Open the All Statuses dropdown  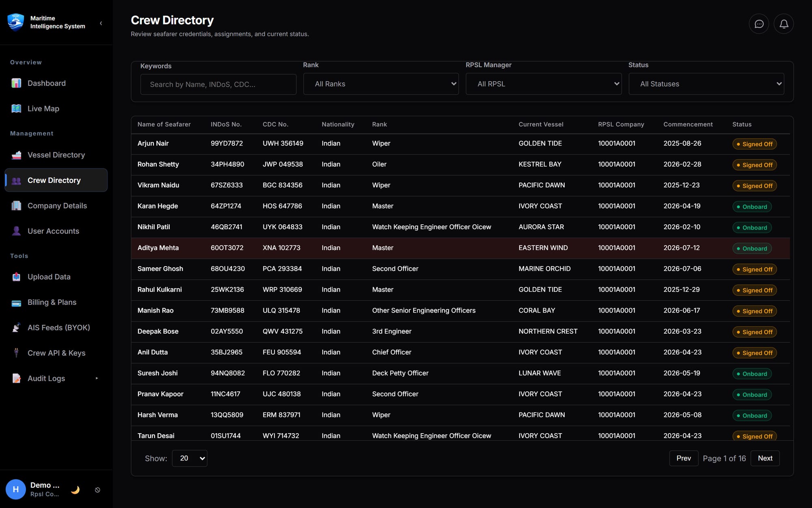pos(706,84)
